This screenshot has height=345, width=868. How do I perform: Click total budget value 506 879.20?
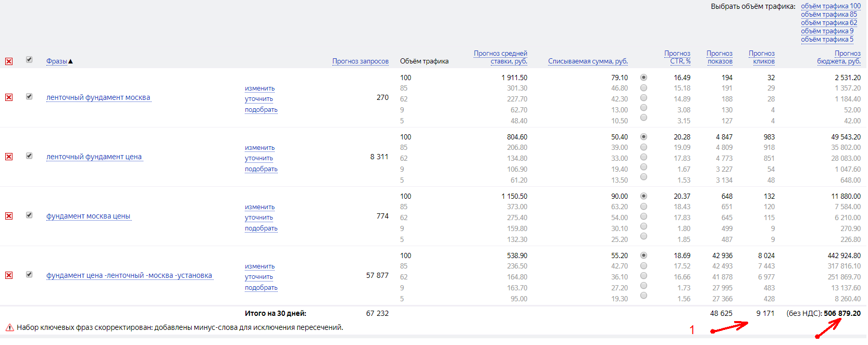tap(842, 313)
